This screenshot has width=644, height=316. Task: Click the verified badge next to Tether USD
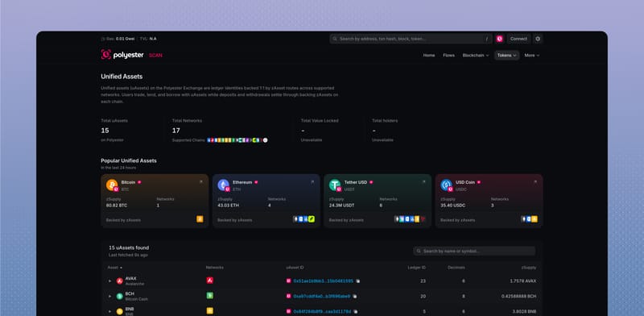[x=371, y=182]
